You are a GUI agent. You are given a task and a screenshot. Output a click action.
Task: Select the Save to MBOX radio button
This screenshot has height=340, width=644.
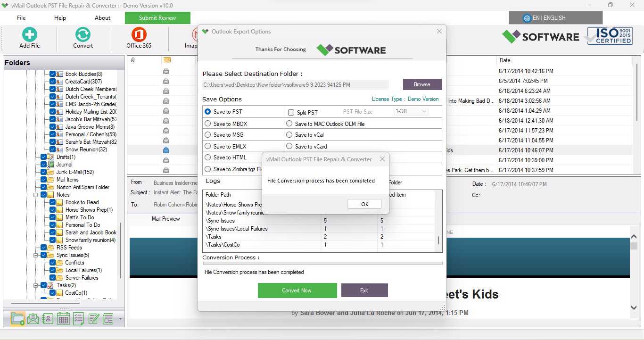tap(207, 124)
